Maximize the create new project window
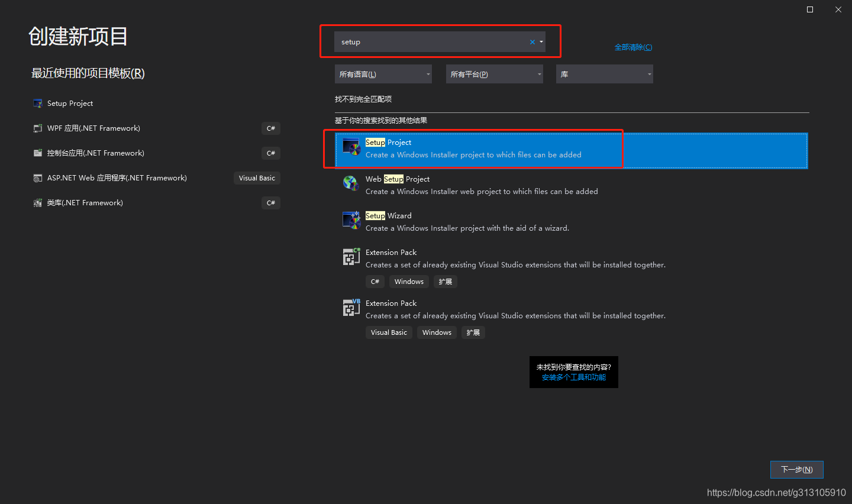 coord(810,9)
